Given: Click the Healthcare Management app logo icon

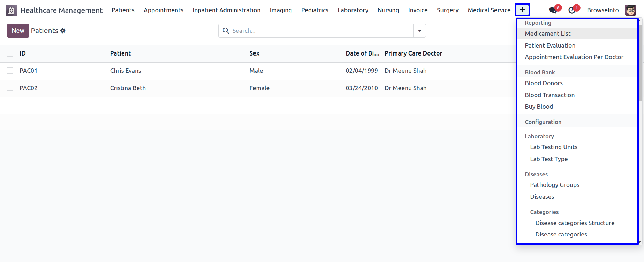Looking at the screenshot, I should click(11, 10).
